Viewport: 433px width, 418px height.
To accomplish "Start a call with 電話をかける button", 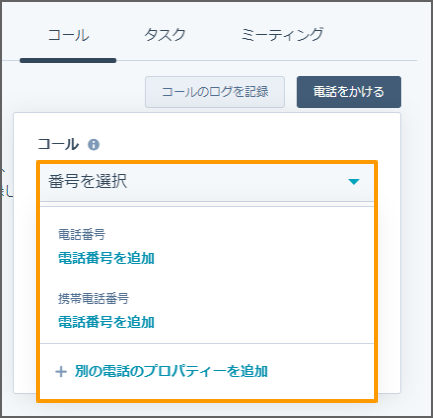I will click(x=349, y=92).
